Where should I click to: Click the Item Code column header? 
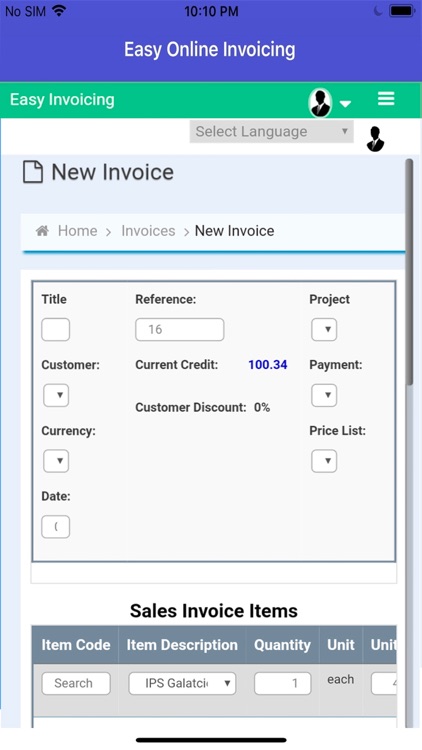click(76, 645)
